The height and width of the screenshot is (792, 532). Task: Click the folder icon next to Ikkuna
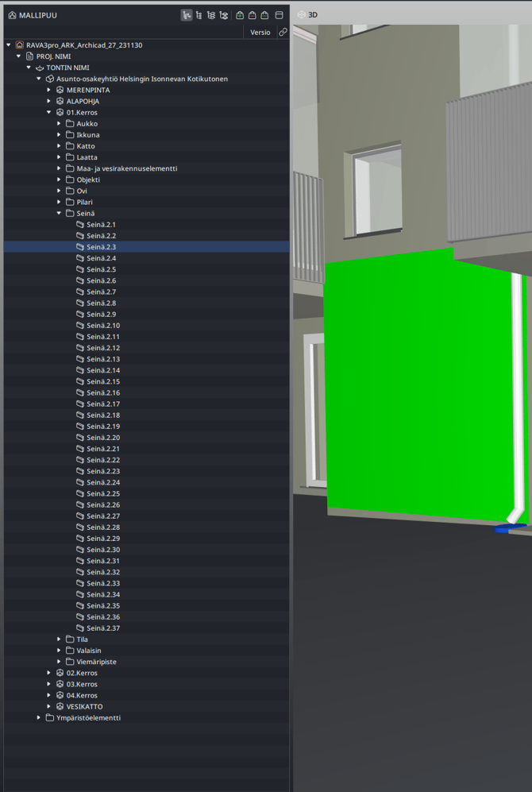click(70, 135)
